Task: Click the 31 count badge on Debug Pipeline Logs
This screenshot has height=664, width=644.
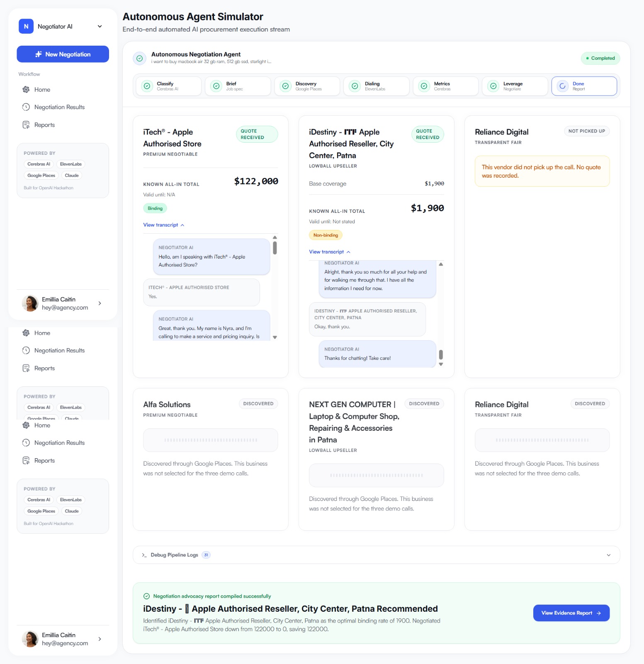Action: pos(206,555)
